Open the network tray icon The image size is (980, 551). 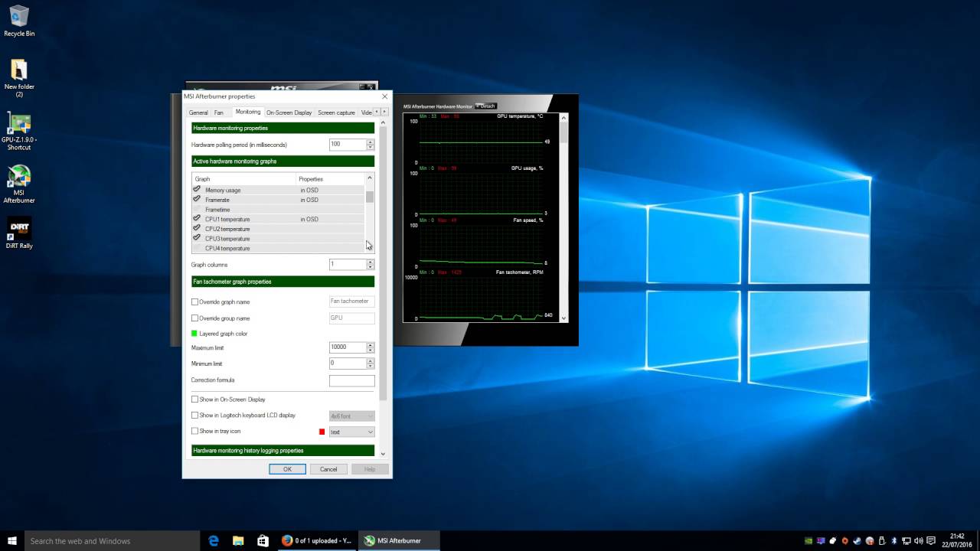coord(906,540)
